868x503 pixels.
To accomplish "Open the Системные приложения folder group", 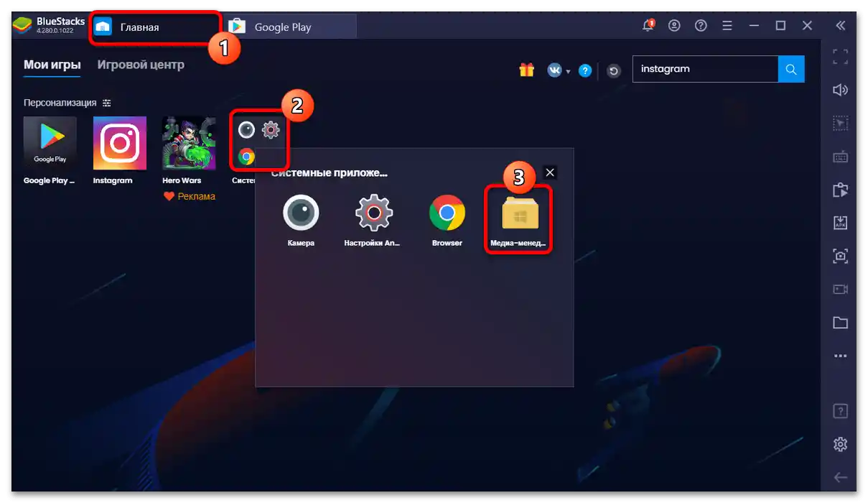I will pyautogui.click(x=259, y=142).
